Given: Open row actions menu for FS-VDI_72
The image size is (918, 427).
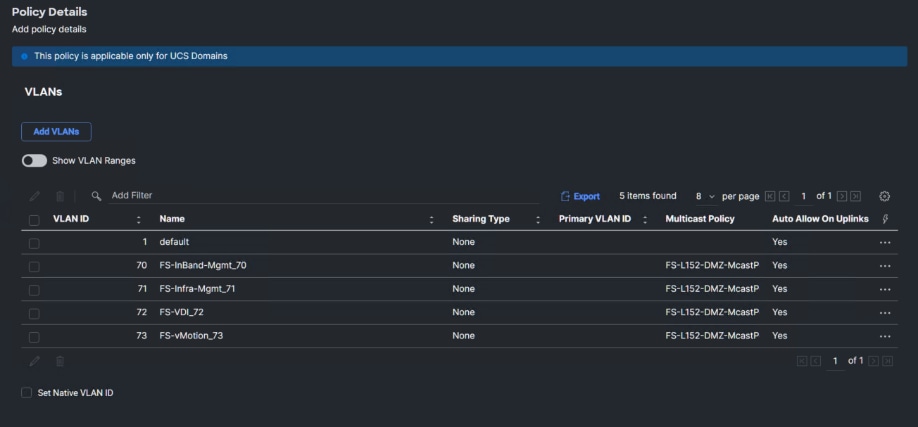Looking at the screenshot, I should [x=884, y=313].
